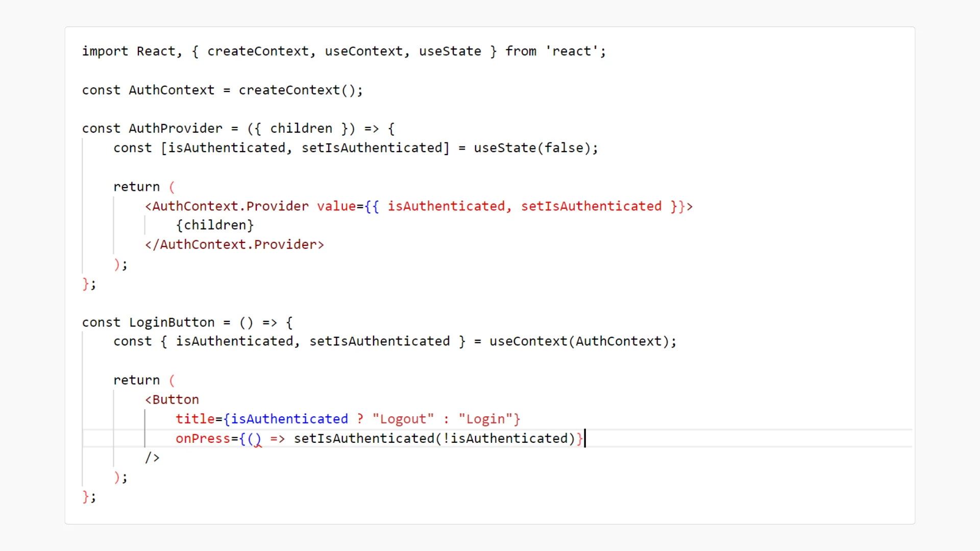Image resolution: width=980 pixels, height=551 pixels.
Task: Click the AuthProvider constant name
Action: (176, 129)
